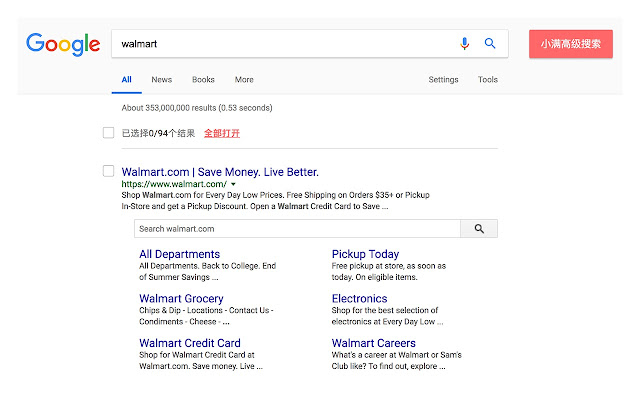Check the Walmart.com result checkbox

(x=108, y=171)
